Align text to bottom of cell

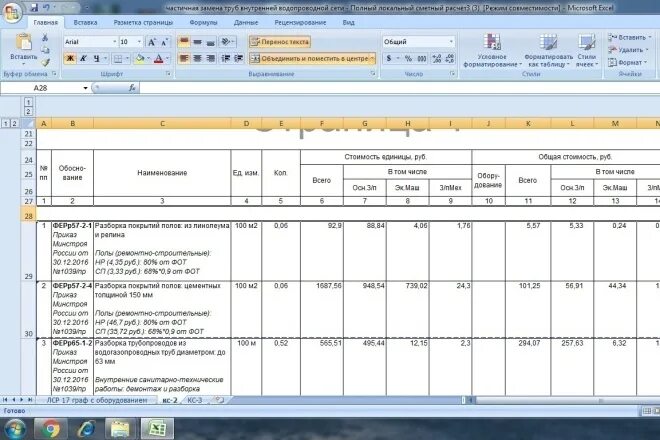coord(211,42)
